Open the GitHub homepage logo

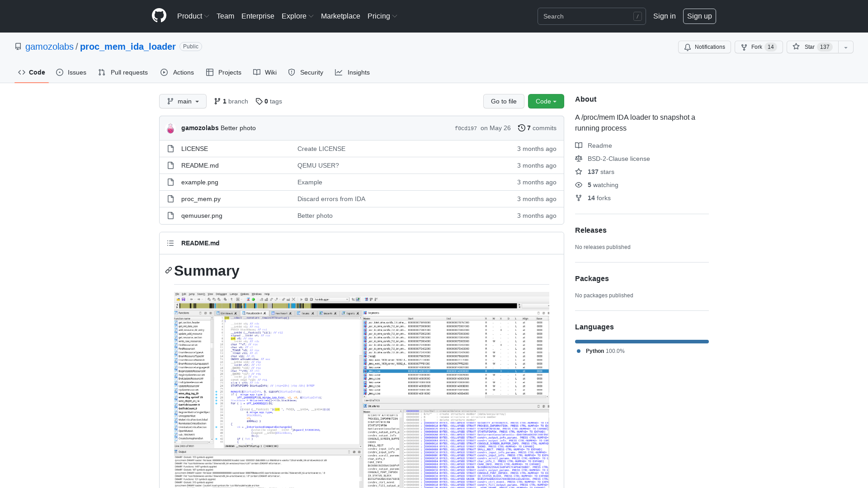coord(159,16)
